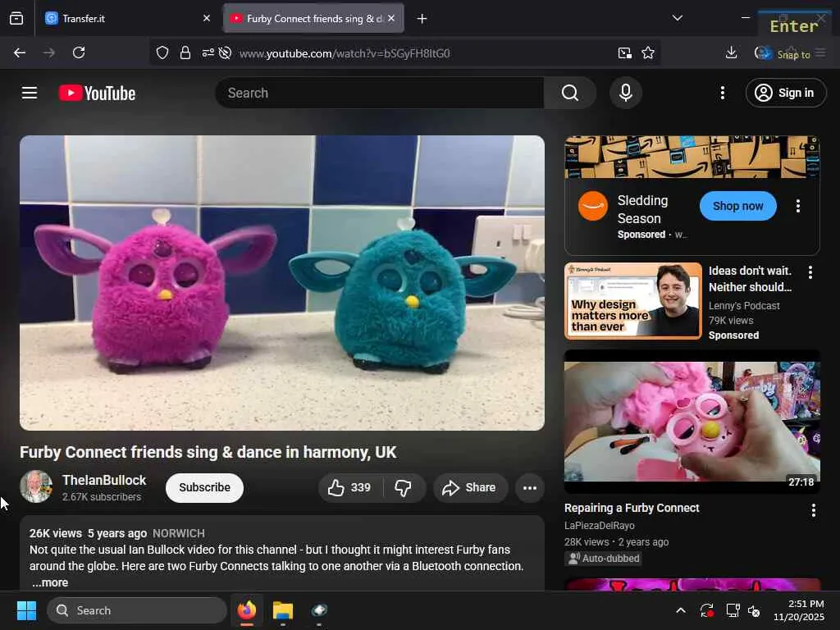Go back with the browser back arrow
This screenshot has height=630, width=840.
pyautogui.click(x=20, y=52)
